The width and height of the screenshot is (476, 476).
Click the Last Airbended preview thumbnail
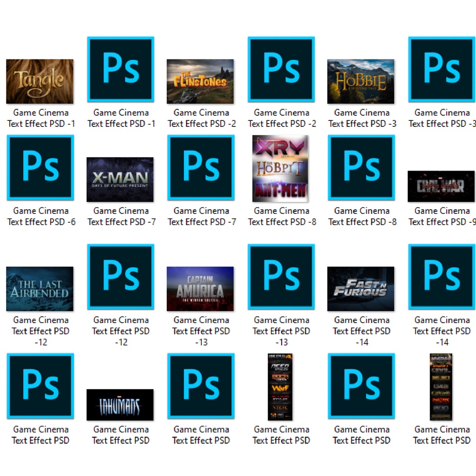(x=40, y=289)
